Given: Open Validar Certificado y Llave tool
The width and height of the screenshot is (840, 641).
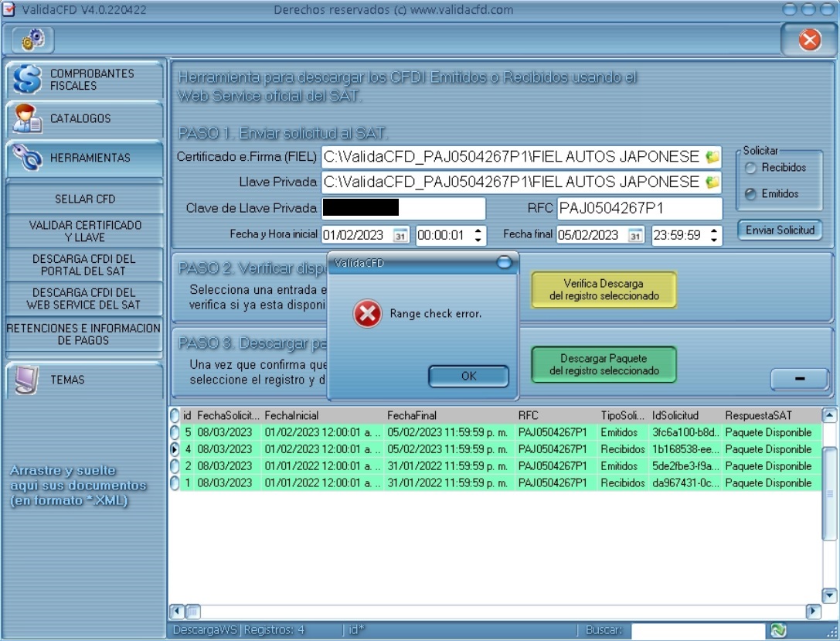Looking at the screenshot, I should pyautogui.click(x=85, y=231).
